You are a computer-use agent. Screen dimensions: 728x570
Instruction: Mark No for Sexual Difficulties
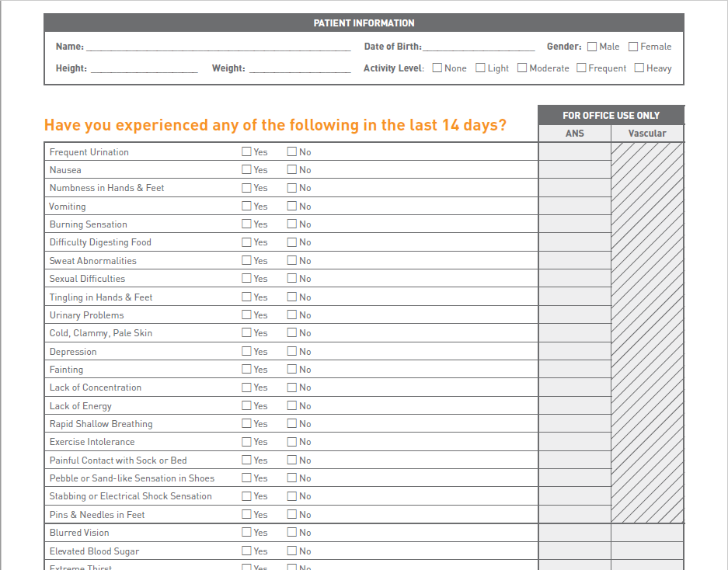click(x=292, y=279)
